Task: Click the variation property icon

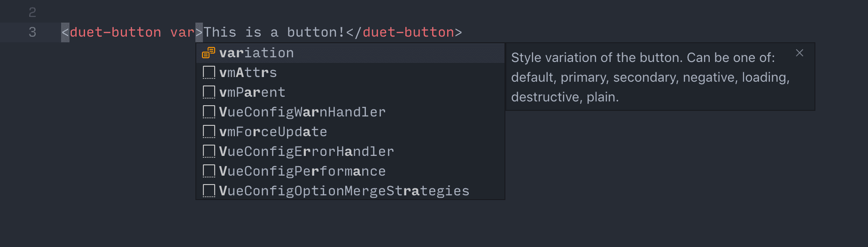Action: point(209,53)
